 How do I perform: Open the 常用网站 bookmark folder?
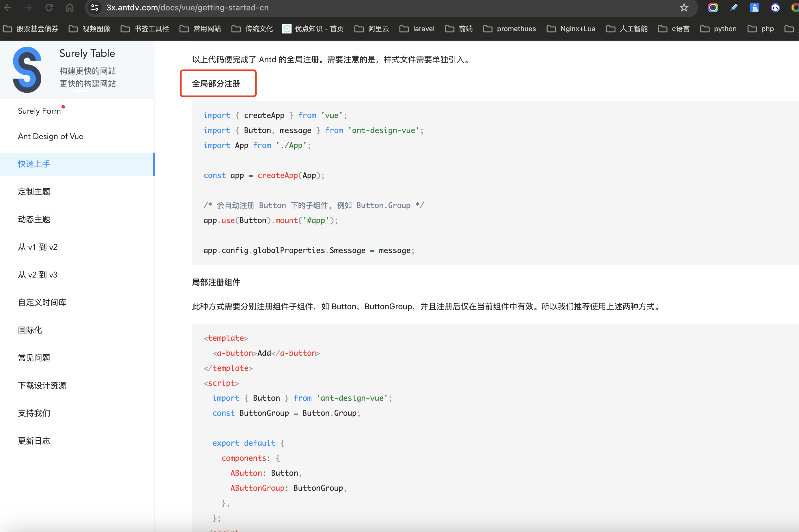click(200, 29)
